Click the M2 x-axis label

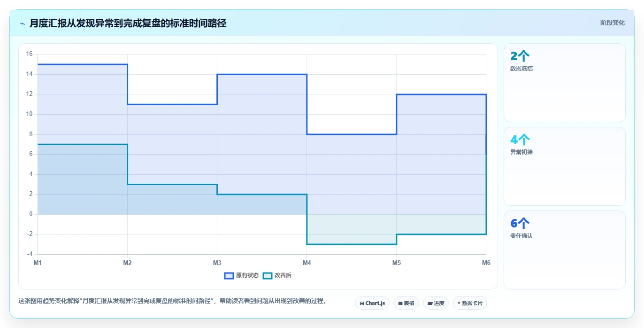point(127,263)
